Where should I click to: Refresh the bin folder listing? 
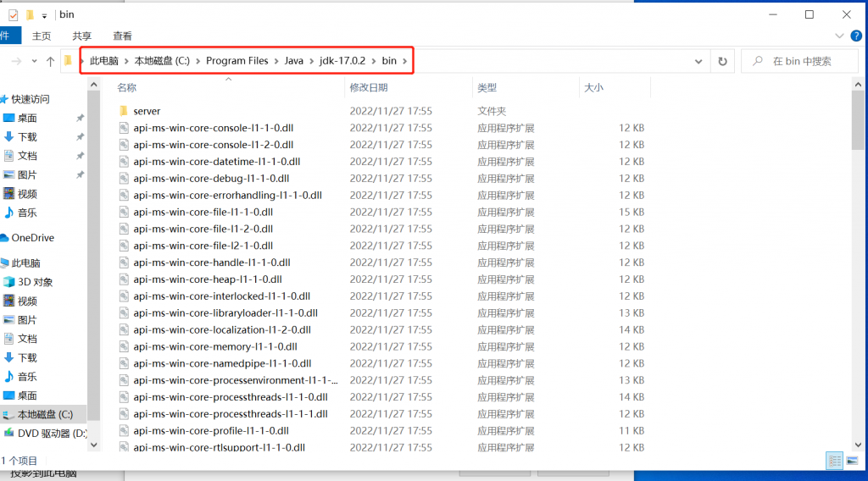pyautogui.click(x=722, y=61)
